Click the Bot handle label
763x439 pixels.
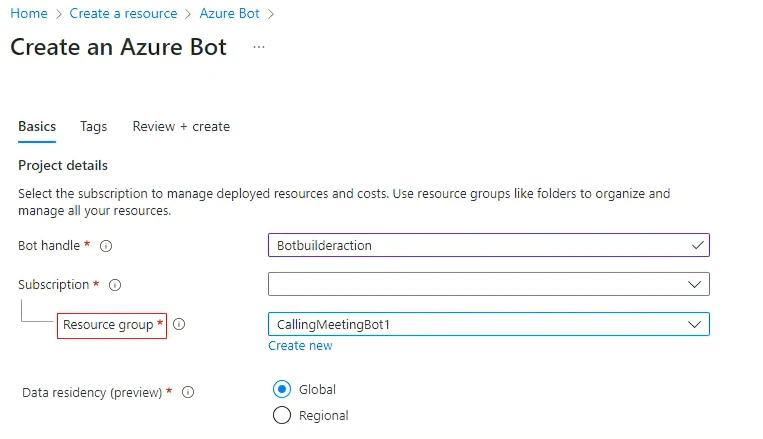pyautogui.click(x=49, y=245)
